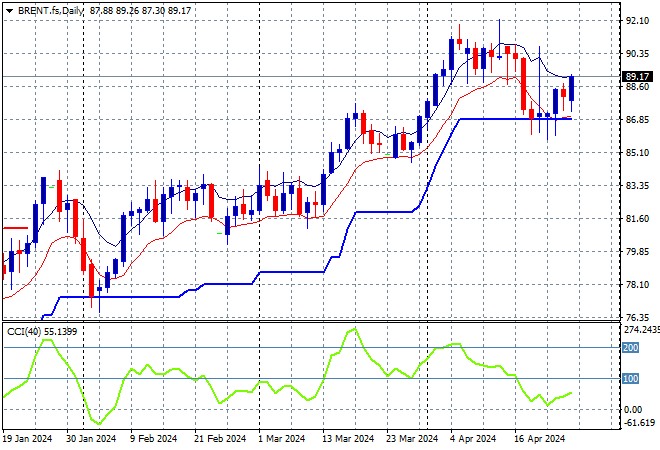
Task: Open the chart menu triangle beside BRENT.fs
Action: (6, 12)
